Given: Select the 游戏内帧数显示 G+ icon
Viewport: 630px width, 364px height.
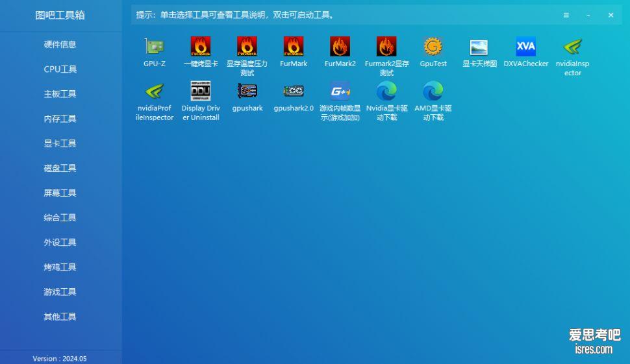Looking at the screenshot, I should [340, 91].
